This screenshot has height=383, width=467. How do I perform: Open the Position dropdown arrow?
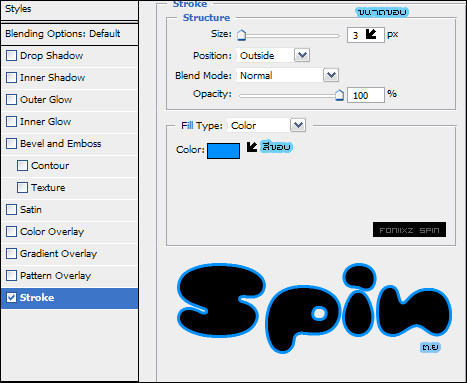302,55
